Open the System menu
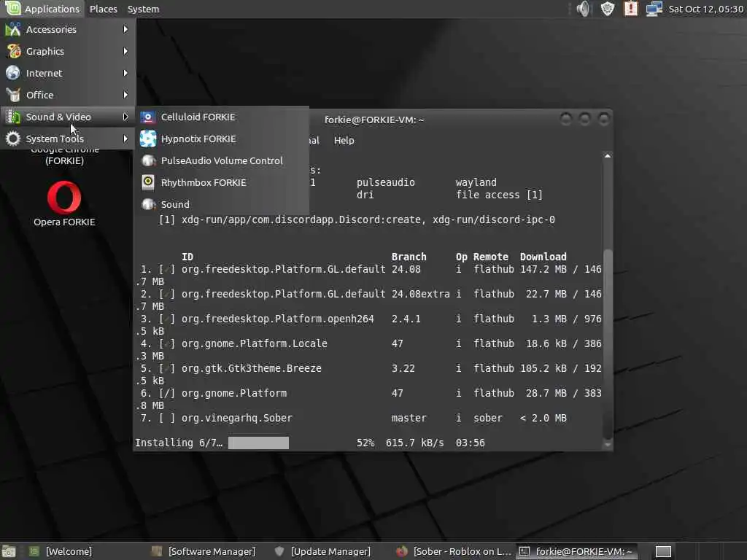This screenshot has height=560, width=747. click(x=144, y=9)
